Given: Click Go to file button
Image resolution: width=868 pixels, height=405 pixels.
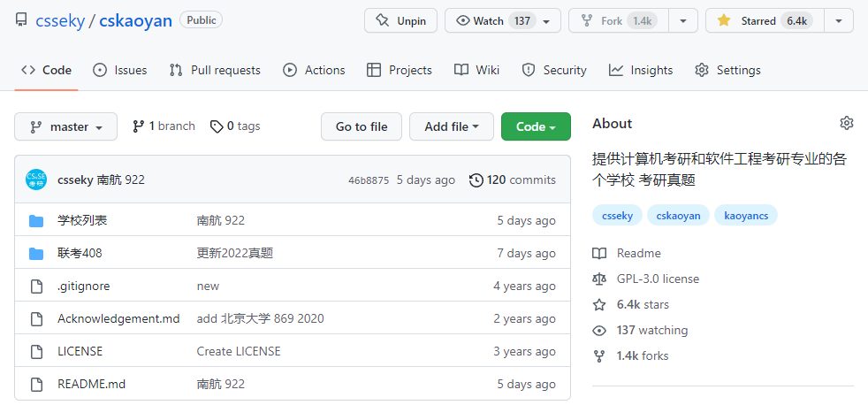Looking at the screenshot, I should pyautogui.click(x=362, y=126).
